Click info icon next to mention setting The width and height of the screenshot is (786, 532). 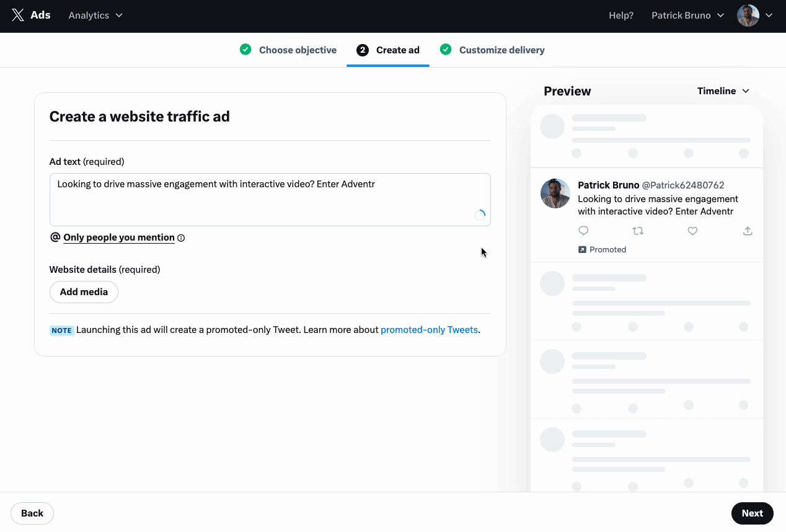[x=181, y=237]
